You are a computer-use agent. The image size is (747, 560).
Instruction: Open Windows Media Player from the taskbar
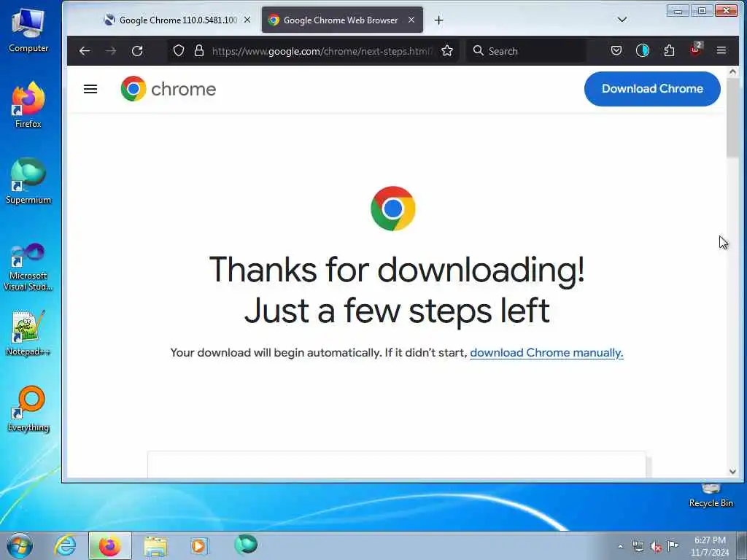[199, 545]
